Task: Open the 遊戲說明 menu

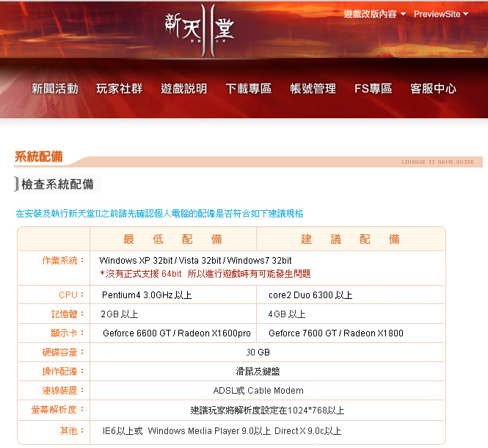Action: (184, 89)
